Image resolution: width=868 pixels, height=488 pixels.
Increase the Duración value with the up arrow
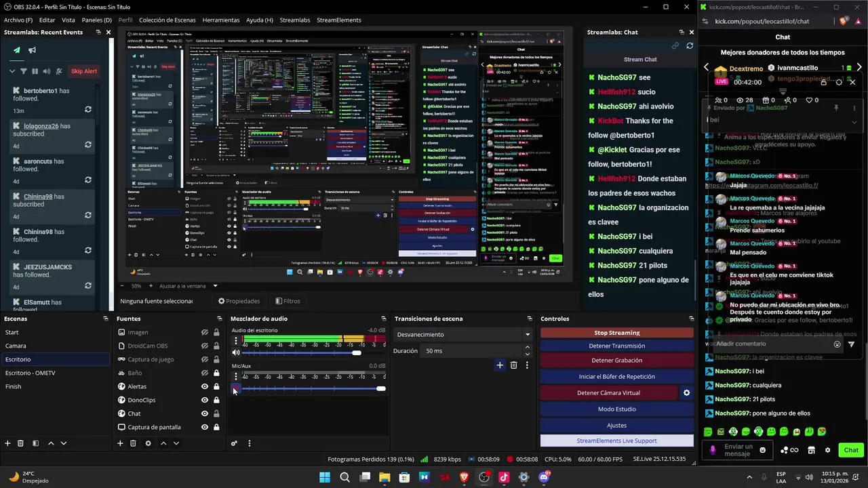[528, 348]
